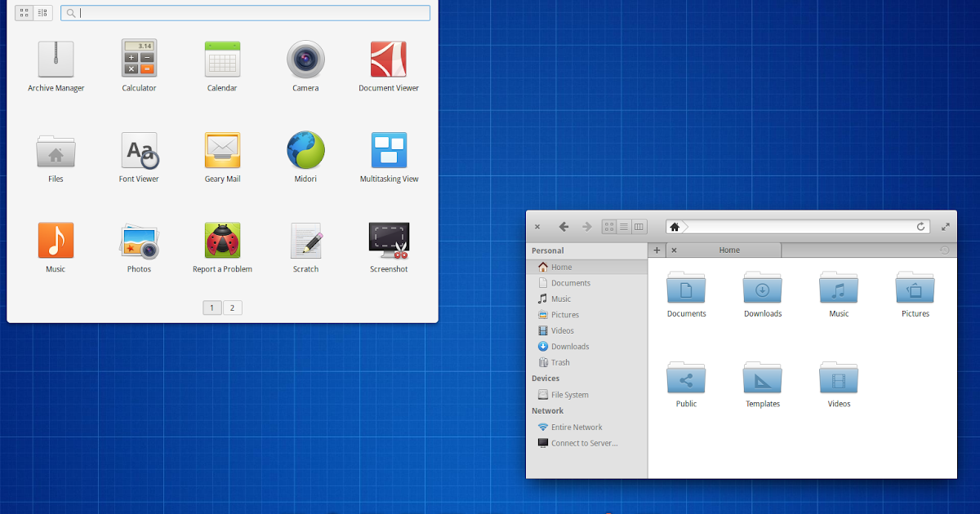Screen dimensions: 980x514
Task: Switch Files to column view
Action: pos(639,227)
